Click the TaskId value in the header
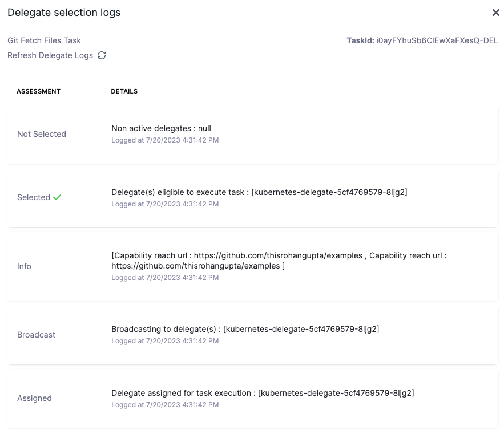 pyautogui.click(x=437, y=40)
